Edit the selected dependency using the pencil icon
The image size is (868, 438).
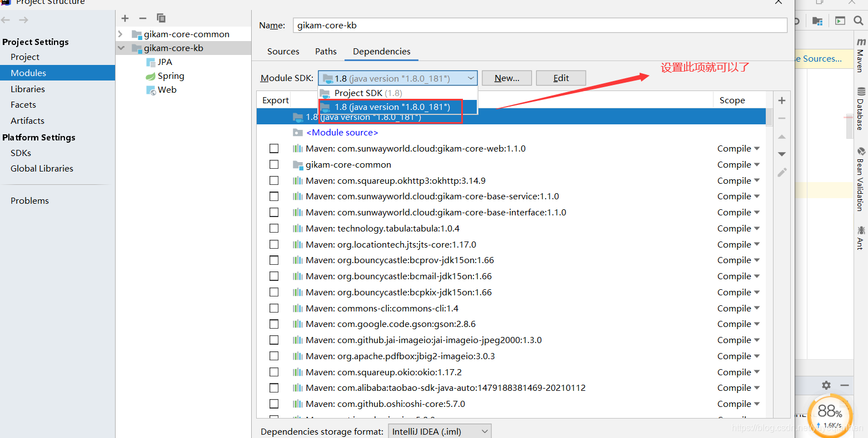[781, 172]
